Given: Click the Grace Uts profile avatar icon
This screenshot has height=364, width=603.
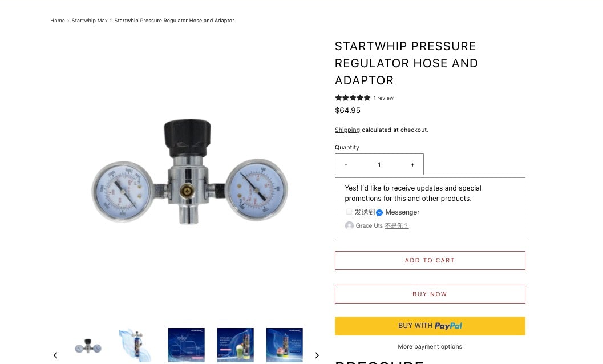Looking at the screenshot, I should point(349,225).
